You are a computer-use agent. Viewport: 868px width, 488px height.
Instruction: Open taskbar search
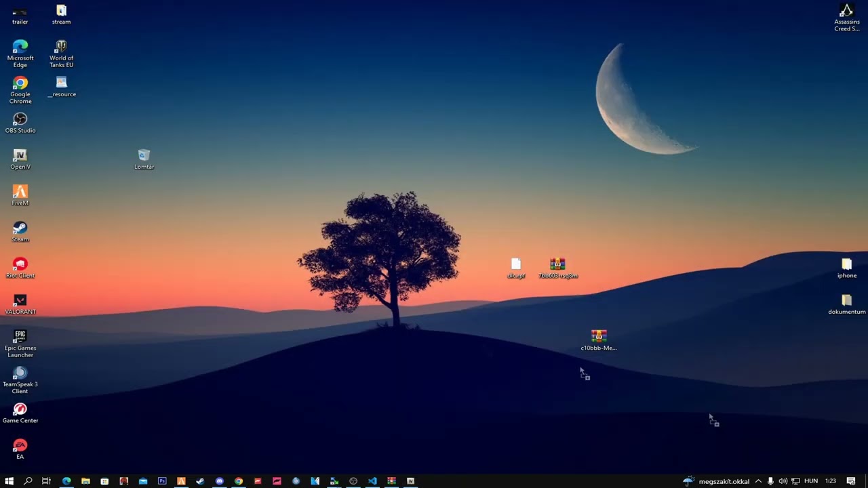click(28, 481)
